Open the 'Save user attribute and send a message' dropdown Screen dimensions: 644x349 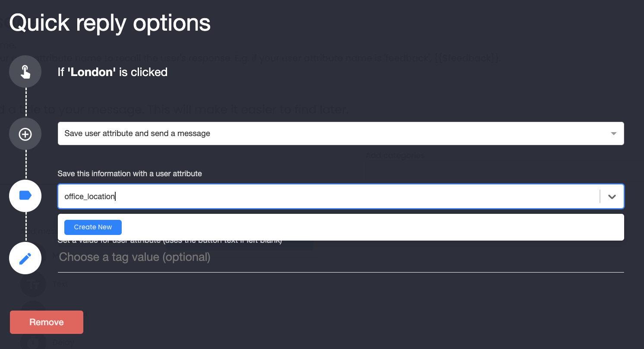[x=341, y=133]
